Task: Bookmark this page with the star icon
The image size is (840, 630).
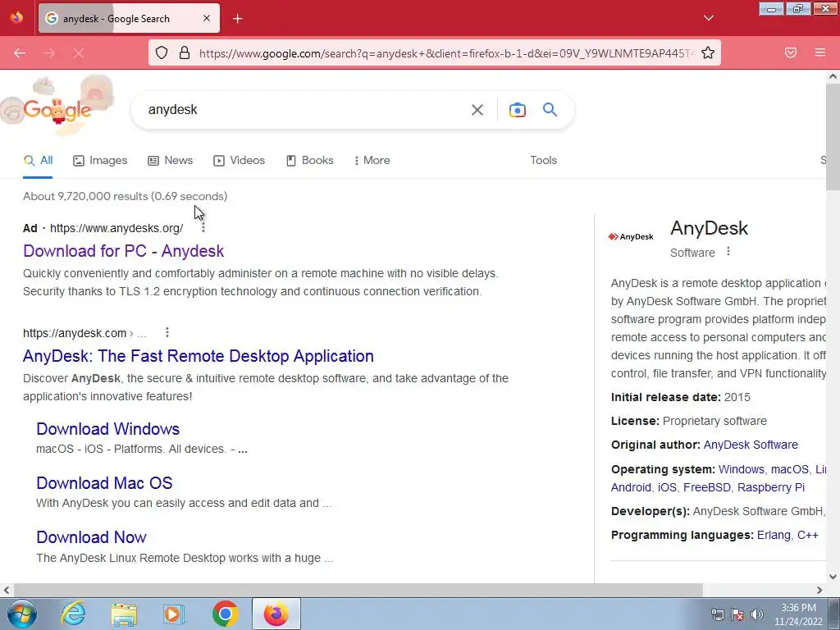Action: click(x=708, y=52)
